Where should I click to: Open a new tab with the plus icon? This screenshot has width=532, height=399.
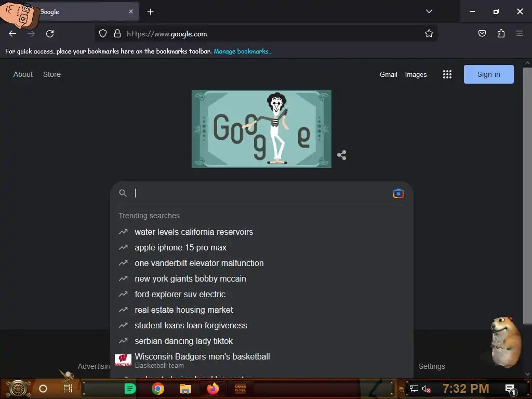coord(150,12)
